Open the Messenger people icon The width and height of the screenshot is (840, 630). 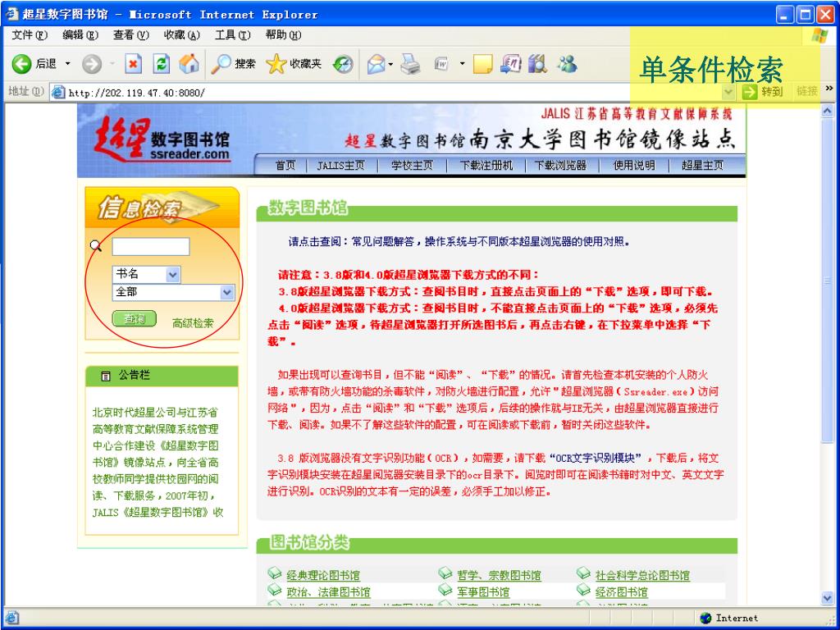pyautogui.click(x=567, y=64)
